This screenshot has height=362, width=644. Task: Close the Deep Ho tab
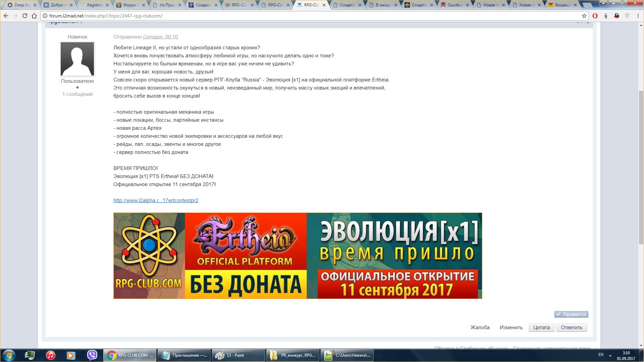tap(35, 5)
